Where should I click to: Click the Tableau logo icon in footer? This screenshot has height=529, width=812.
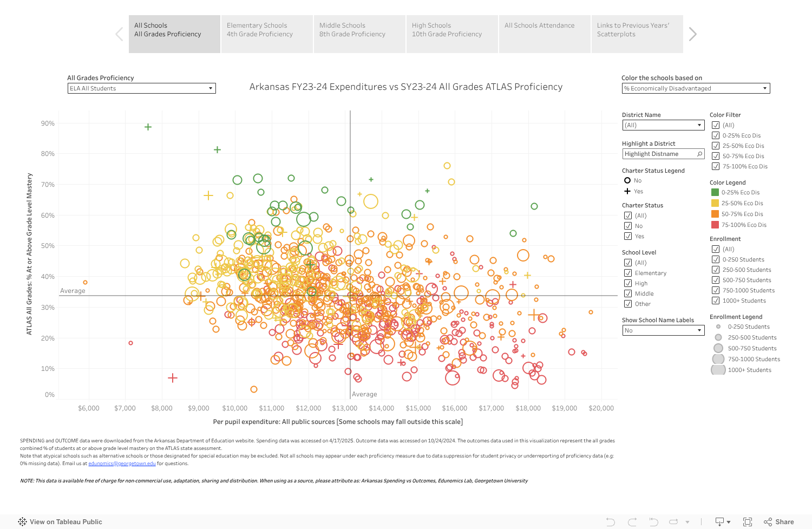tap(22, 522)
